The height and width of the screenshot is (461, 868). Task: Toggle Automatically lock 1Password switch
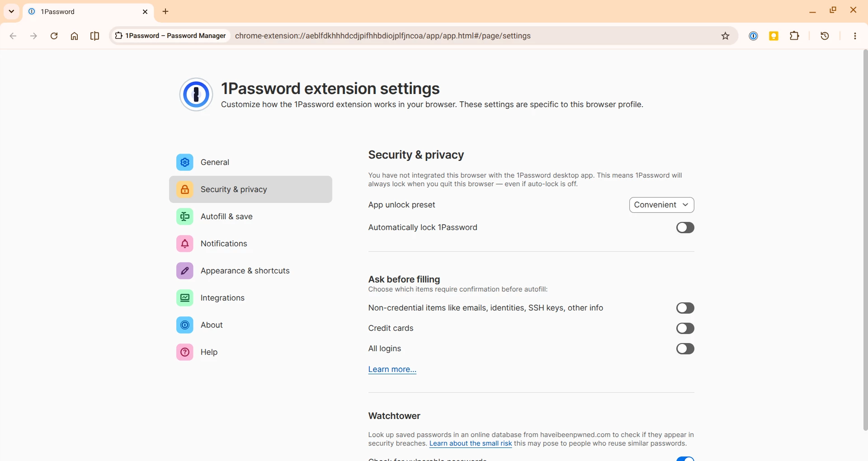(x=685, y=228)
